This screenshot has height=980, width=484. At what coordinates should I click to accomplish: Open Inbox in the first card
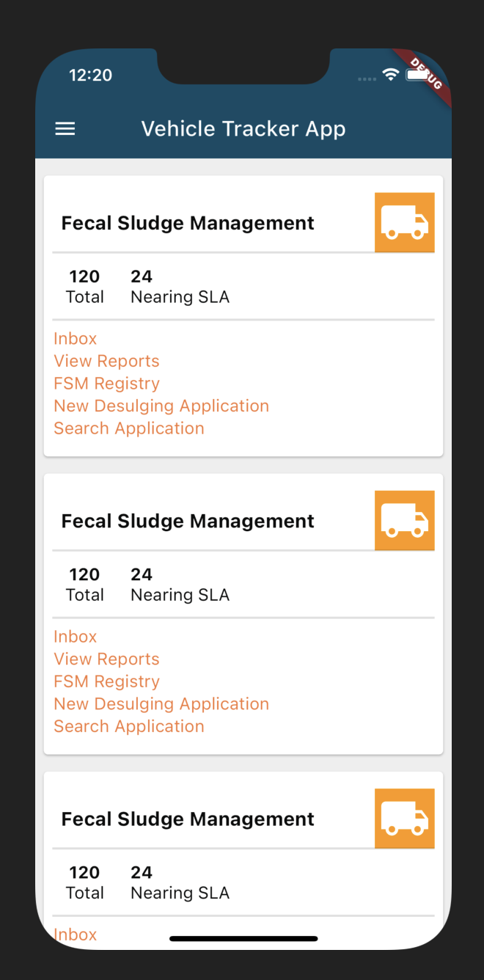coord(76,339)
